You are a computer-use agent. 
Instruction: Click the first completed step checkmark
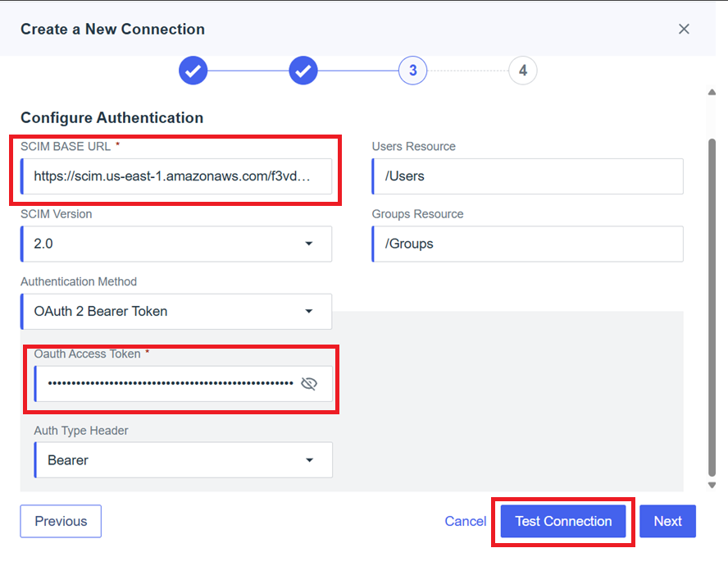click(x=193, y=71)
